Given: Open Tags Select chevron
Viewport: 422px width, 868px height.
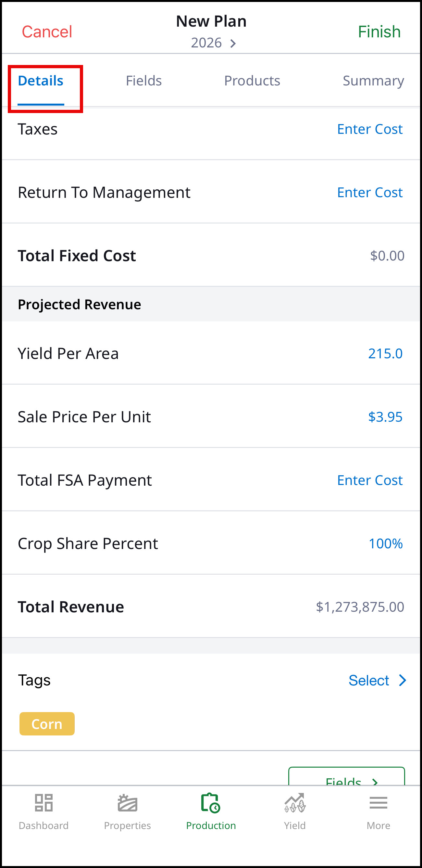Looking at the screenshot, I should pos(402,680).
